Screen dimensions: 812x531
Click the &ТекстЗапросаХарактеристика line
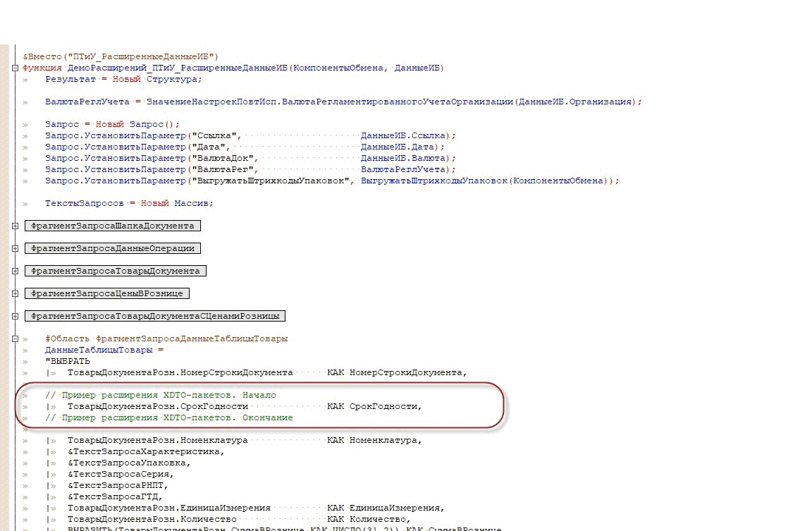146,451
